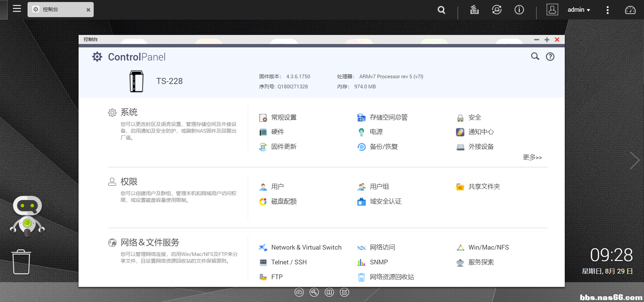The image size is (644, 302).
Task: Click the desktop search magnifier icon
Action: (441, 10)
